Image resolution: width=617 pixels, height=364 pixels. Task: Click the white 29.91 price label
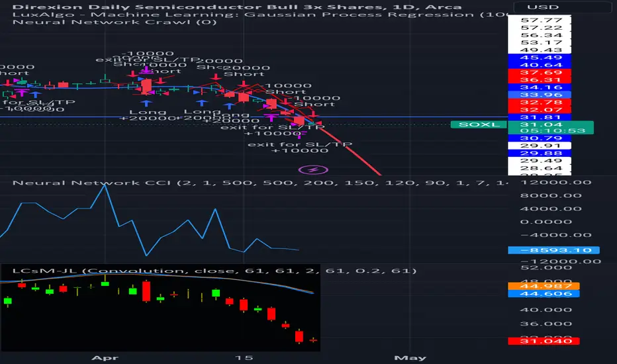tap(541, 146)
